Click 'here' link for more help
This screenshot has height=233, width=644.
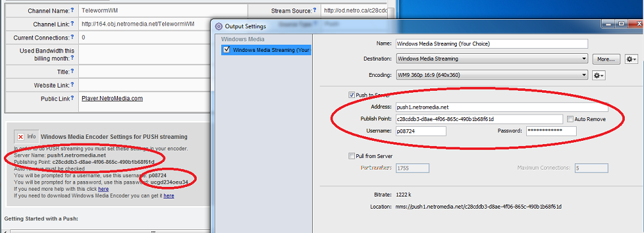pyautogui.click(x=104, y=189)
